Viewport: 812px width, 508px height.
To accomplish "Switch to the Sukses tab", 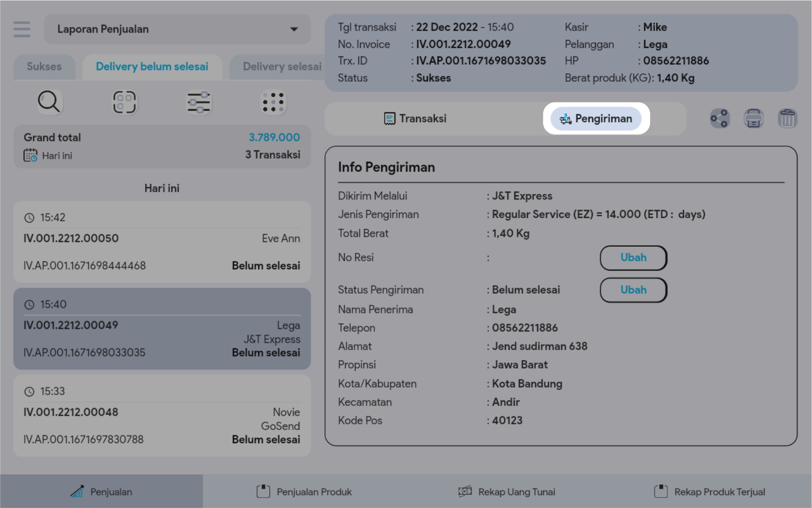I will coord(44,67).
